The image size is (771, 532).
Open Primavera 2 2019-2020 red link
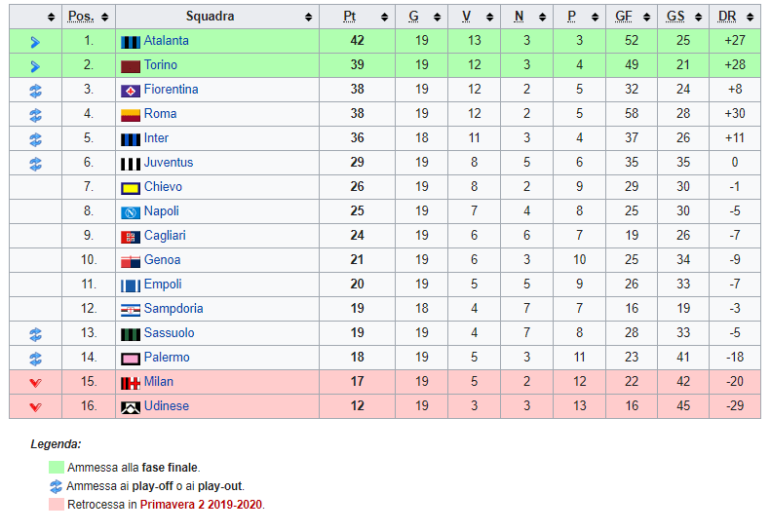pos(201,505)
